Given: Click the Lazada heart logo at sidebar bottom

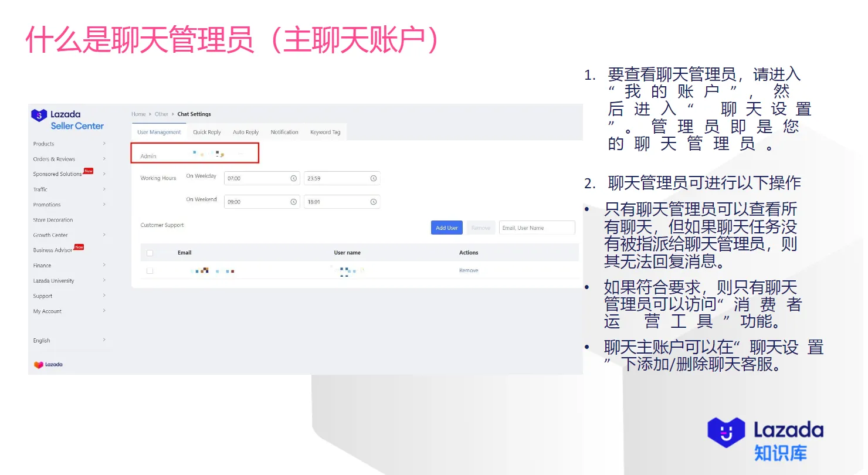Looking at the screenshot, I should [x=47, y=364].
